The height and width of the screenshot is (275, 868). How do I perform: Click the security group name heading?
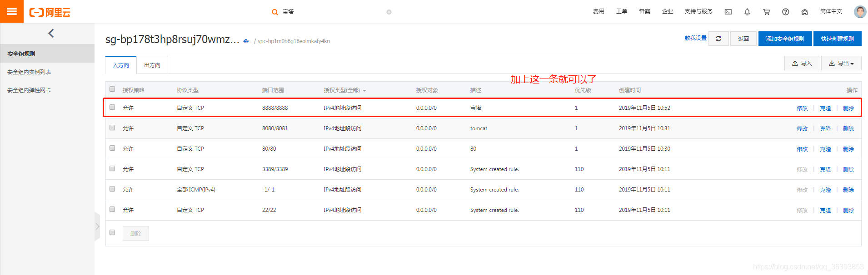(172, 39)
